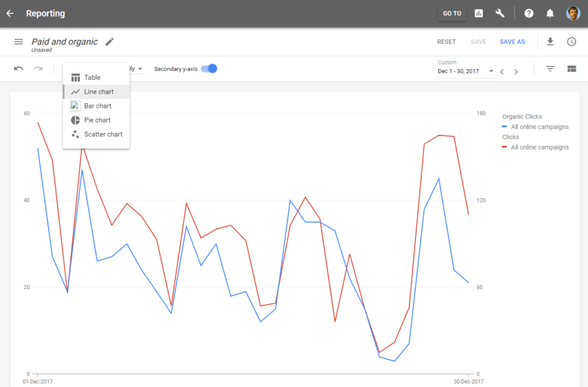Image resolution: width=588 pixels, height=387 pixels.
Task: Click the undo arrow icon
Action: pos(19,68)
